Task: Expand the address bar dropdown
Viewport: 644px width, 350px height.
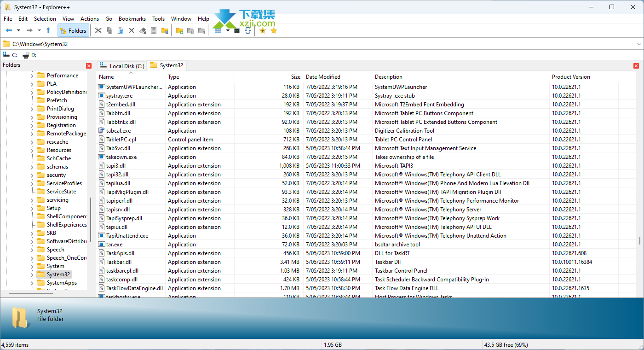Action: click(639, 44)
